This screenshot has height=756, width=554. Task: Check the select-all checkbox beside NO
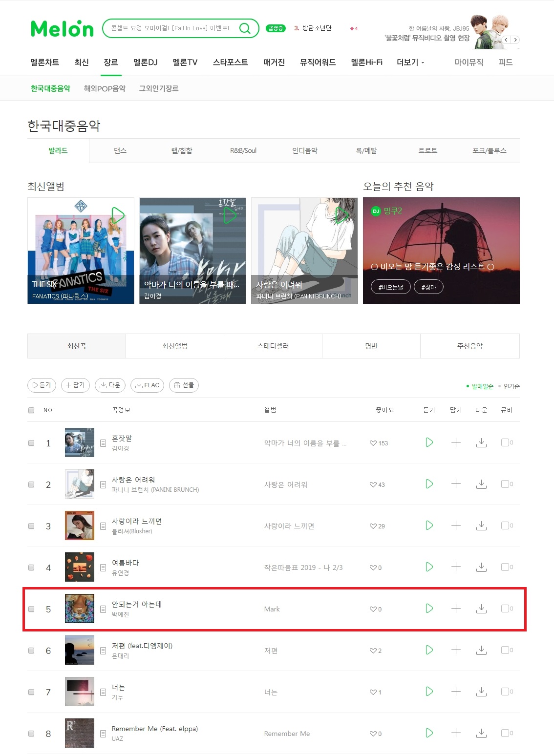[x=31, y=410]
